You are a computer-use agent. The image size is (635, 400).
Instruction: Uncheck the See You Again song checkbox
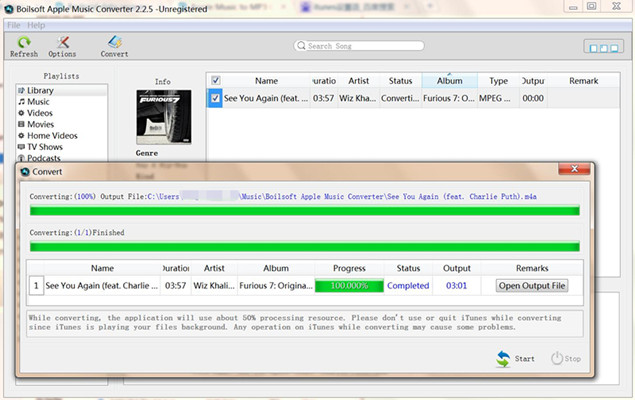point(215,98)
